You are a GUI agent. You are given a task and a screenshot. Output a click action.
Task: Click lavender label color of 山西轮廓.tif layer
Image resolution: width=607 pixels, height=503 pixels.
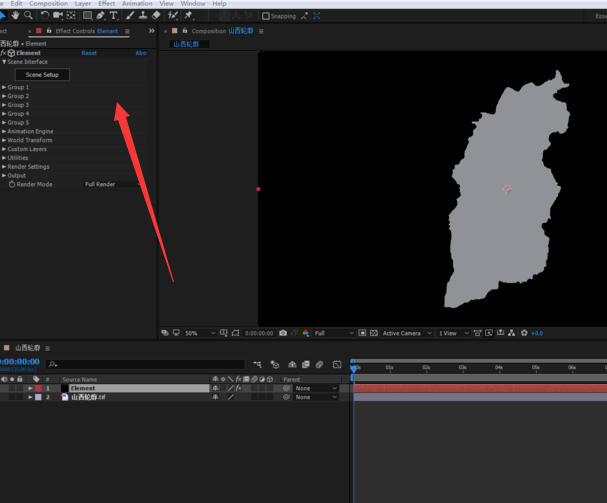pyautogui.click(x=38, y=397)
